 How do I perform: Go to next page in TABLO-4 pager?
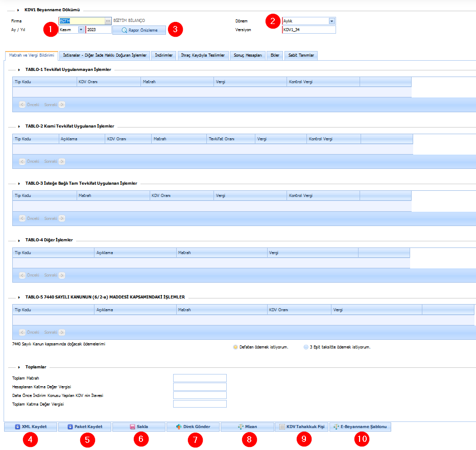[x=62, y=275]
